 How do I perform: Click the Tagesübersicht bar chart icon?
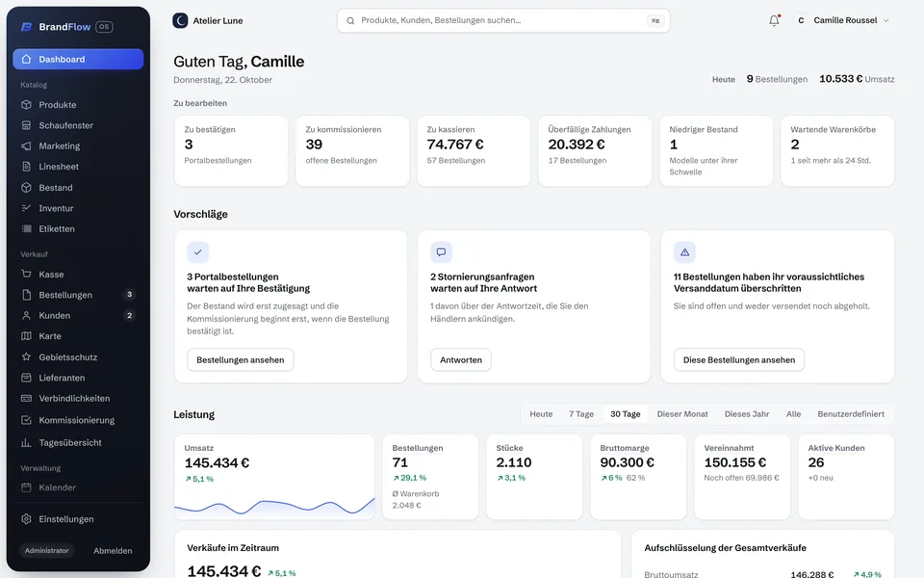[26, 442]
